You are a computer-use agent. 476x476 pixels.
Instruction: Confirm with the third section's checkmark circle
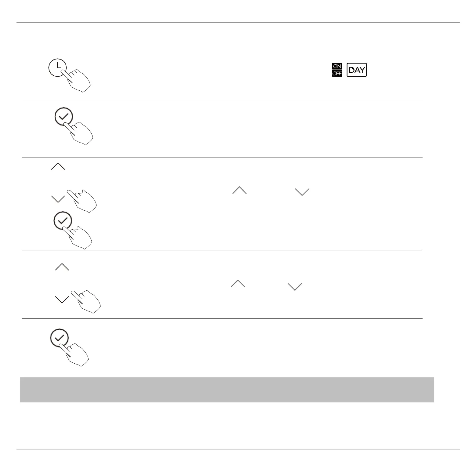(63, 220)
